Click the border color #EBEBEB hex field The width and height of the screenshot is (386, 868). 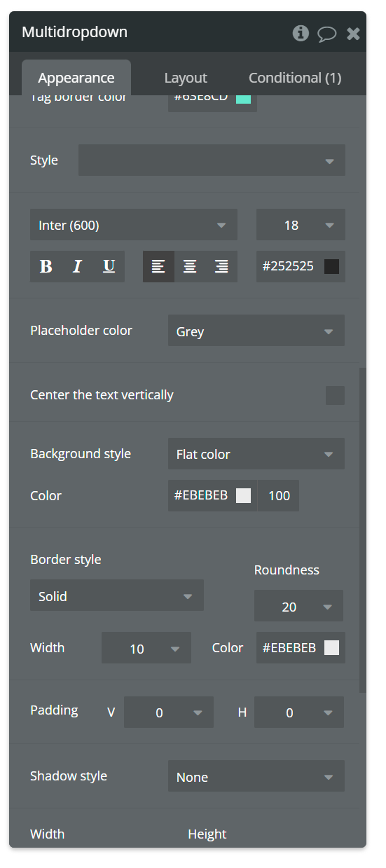pos(289,648)
